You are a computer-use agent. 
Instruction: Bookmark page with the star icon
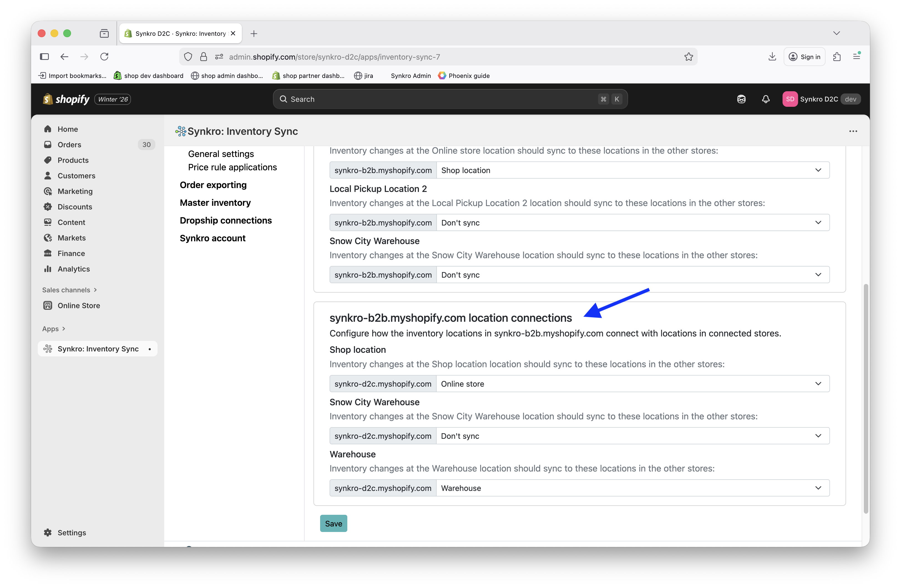point(689,57)
